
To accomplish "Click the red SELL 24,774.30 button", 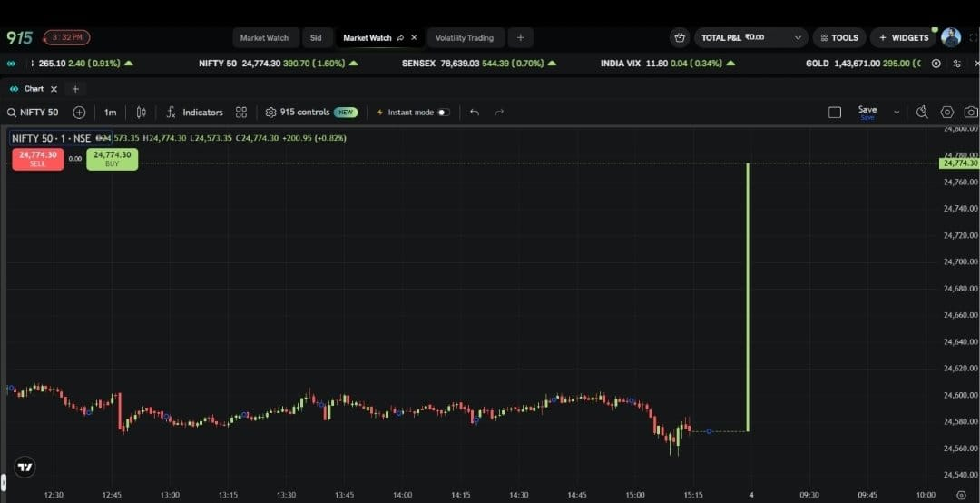I will (x=37, y=159).
